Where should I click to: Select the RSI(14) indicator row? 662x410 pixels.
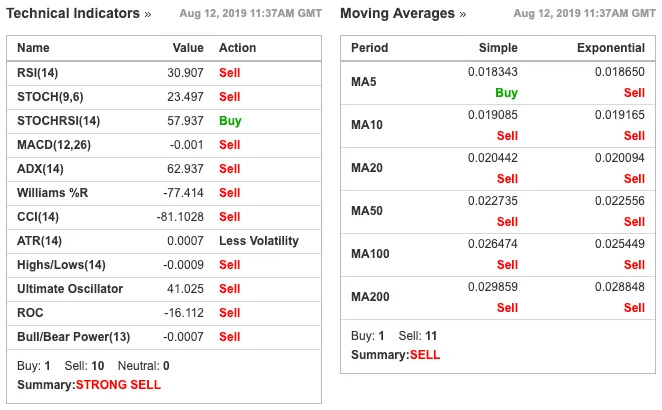click(x=164, y=73)
